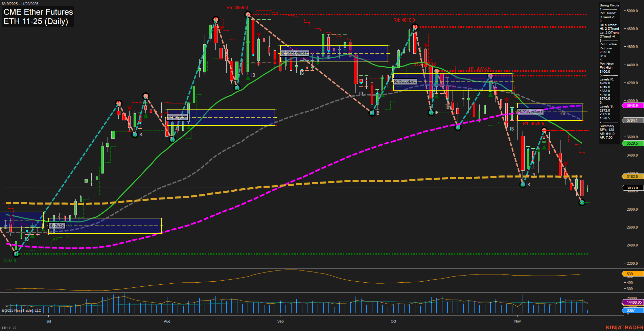The width and height of the screenshot is (644, 331).
Task: Click the M:September session label
Action: pyautogui.click(x=295, y=53)
